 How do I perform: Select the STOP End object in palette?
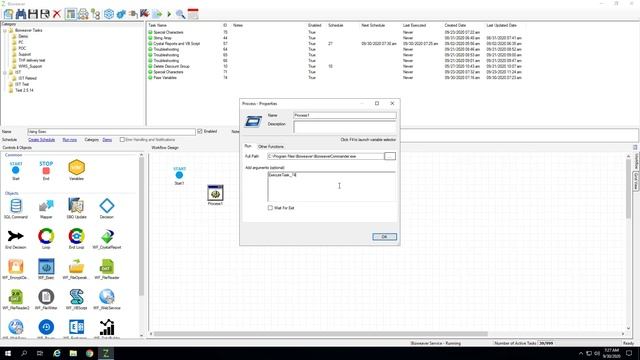(46, 170)
